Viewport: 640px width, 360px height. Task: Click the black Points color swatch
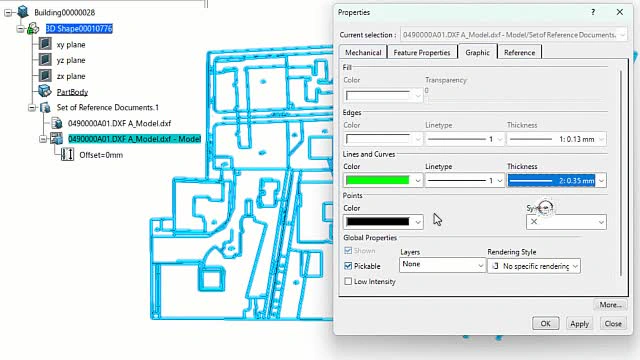click(x=377, y=222)
